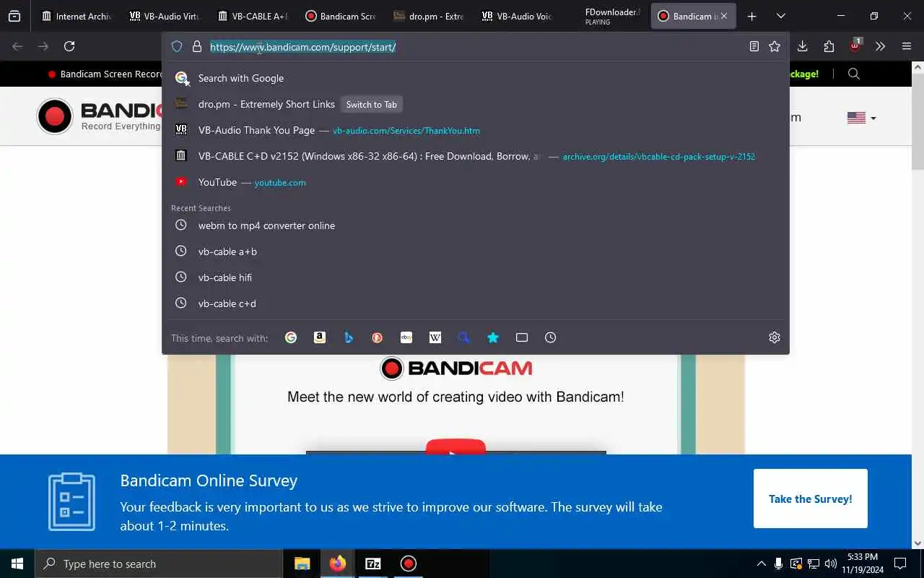
Task: Click the Bandicam site search magnifier
Action: [854, 74]
